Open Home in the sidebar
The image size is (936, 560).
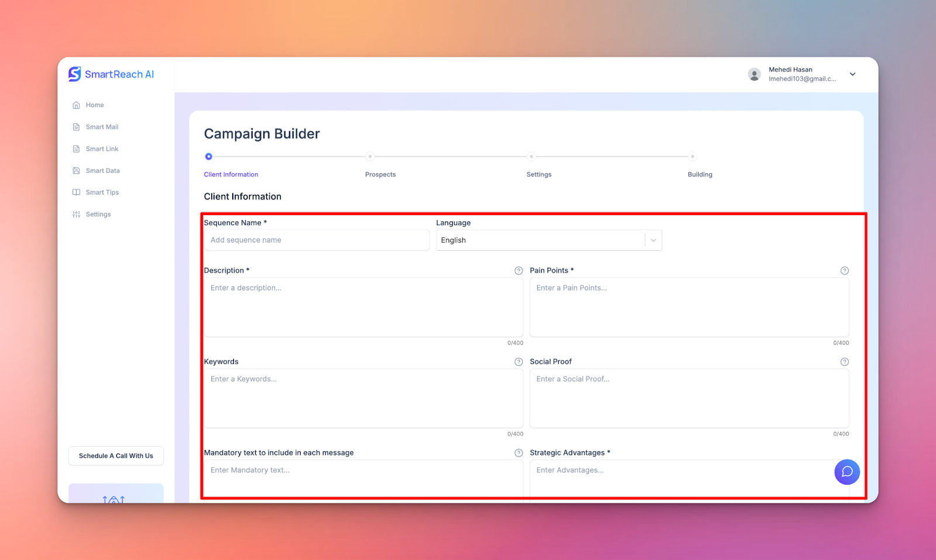[95, 105]
